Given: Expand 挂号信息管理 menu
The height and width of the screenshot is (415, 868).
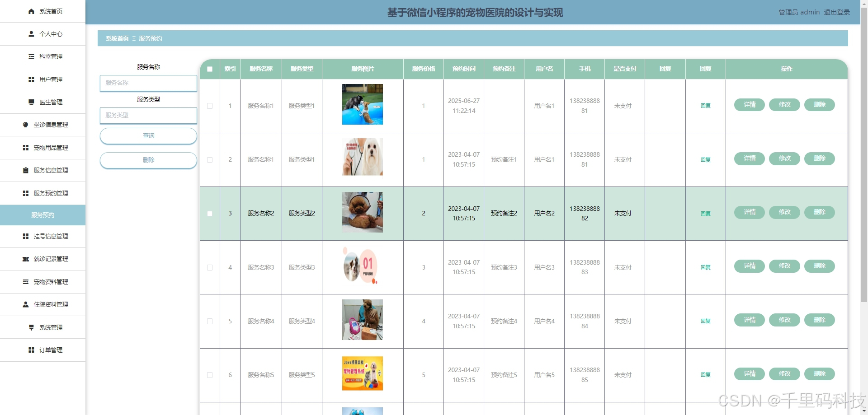Looking at the screenshot, I should [42, 236].
